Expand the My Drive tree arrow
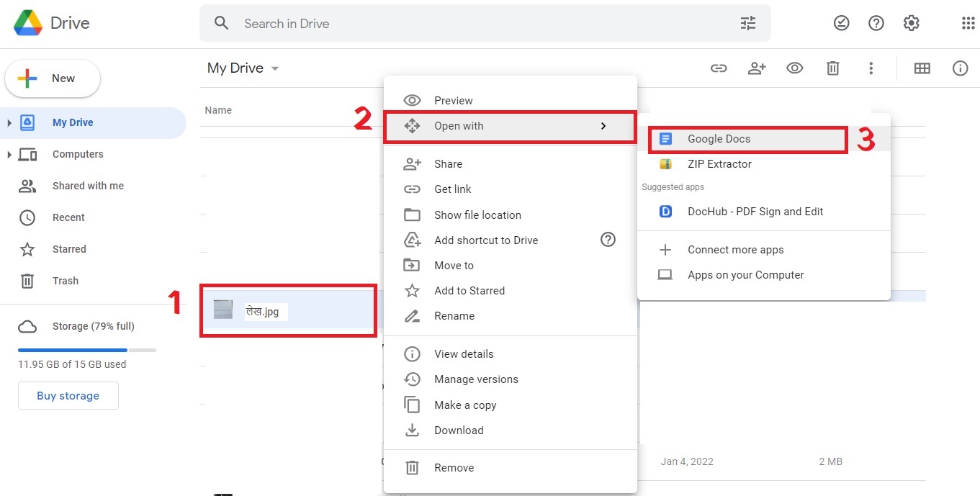The width and height of the screenshot is (980, 496). pos(9,123)
